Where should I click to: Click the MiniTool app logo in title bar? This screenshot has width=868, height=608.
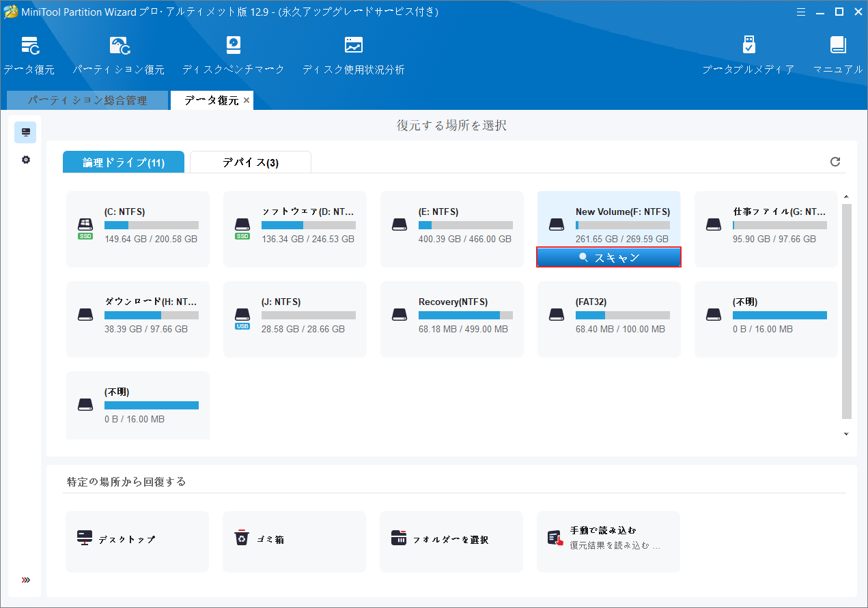(10, 12)
